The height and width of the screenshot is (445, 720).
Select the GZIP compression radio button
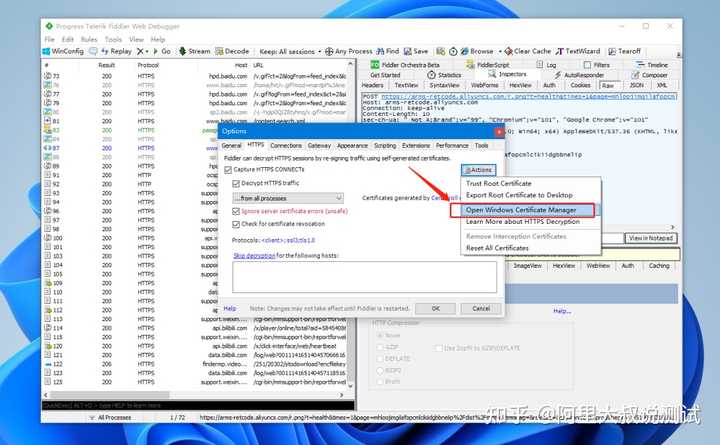point(380,347)
